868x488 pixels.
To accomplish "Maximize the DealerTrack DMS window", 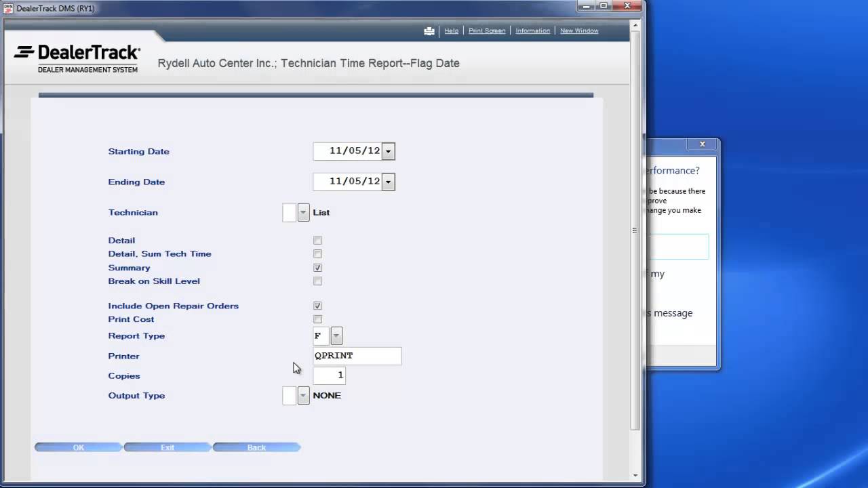I will tap(604, 6).
